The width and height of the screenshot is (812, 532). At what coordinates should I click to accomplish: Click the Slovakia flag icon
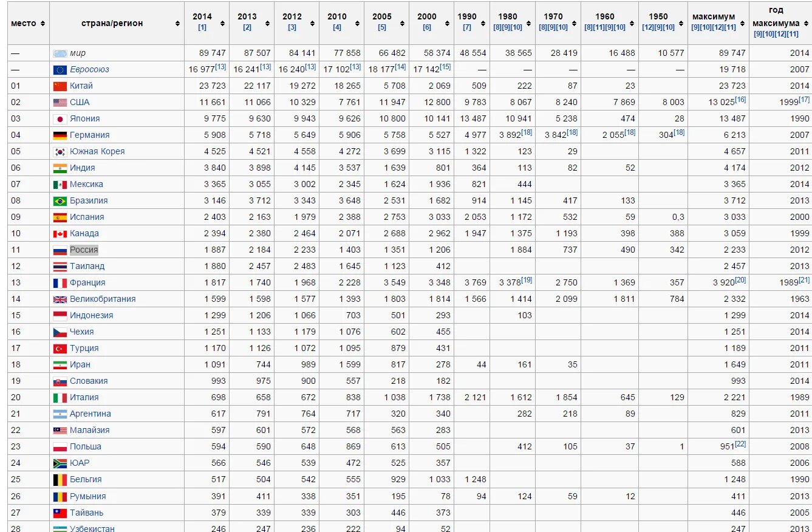click(60, 381)
